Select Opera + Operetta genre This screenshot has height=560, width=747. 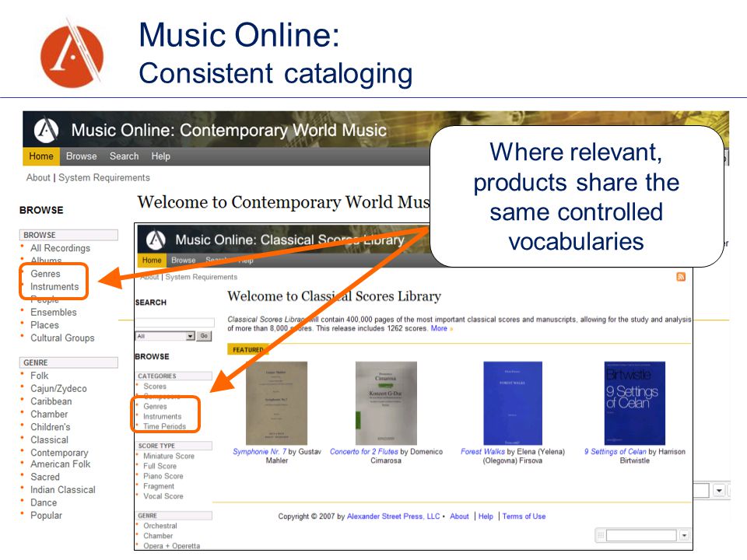pyautogui.click(x=171, y=546)
